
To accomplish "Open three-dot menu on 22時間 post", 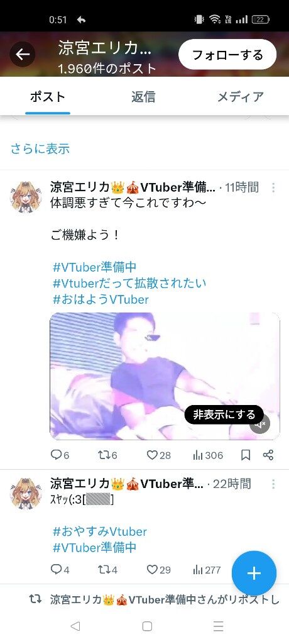I will [x=273, y=484].
